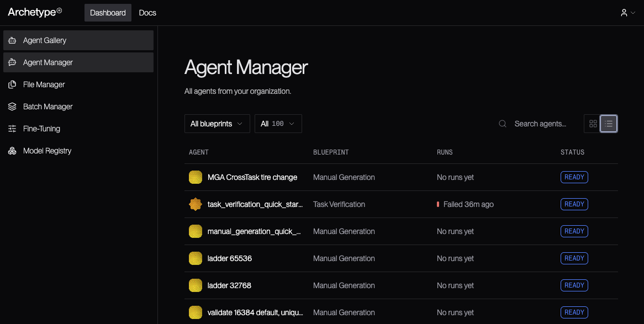644x324 pixels.
Task: Click the red Failed status indicator
Action: [438, 204]
